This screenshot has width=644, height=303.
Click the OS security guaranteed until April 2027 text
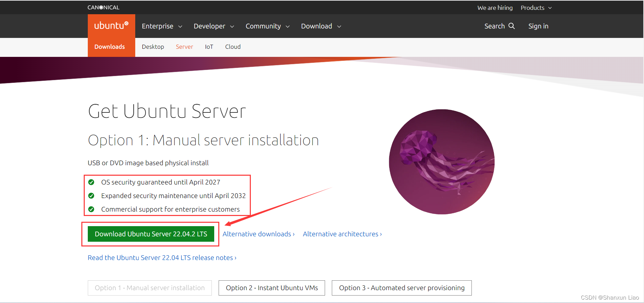pos(161,182)
